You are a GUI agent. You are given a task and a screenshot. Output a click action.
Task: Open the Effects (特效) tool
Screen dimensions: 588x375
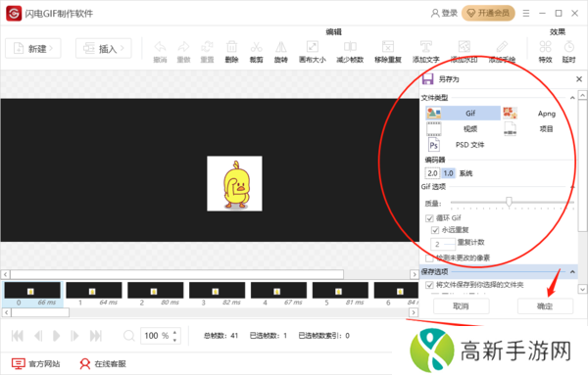[545, 48]
